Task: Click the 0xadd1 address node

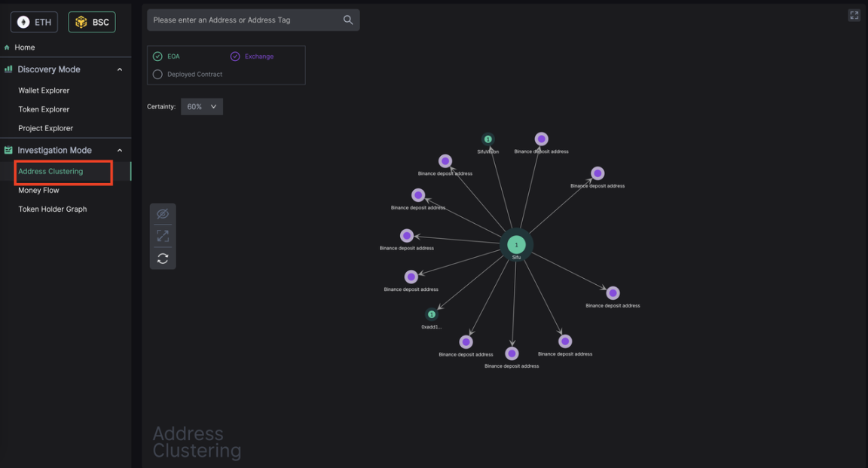Action: 432,314
